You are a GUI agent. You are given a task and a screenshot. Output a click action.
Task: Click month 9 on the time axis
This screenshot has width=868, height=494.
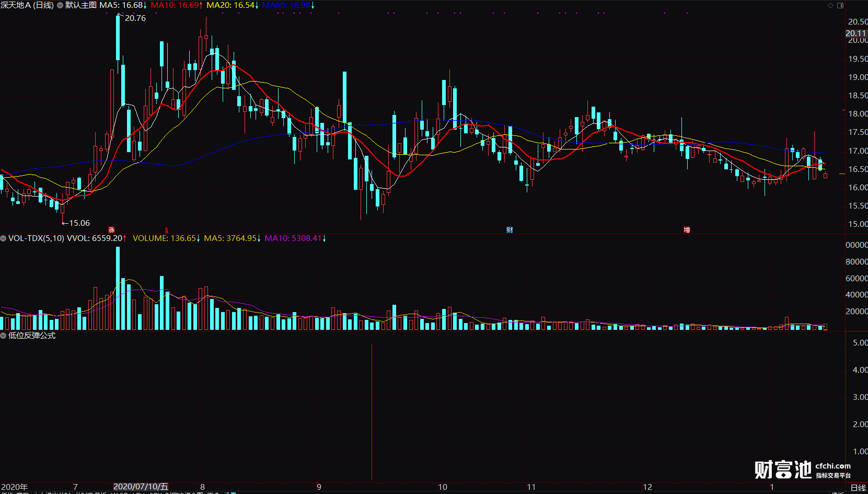tap(319, 487)
